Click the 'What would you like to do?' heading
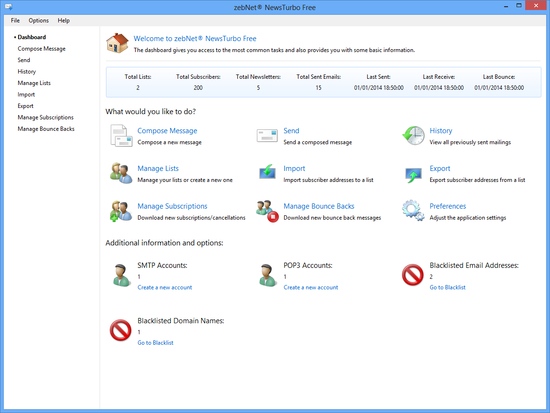 tap(150, 112)
